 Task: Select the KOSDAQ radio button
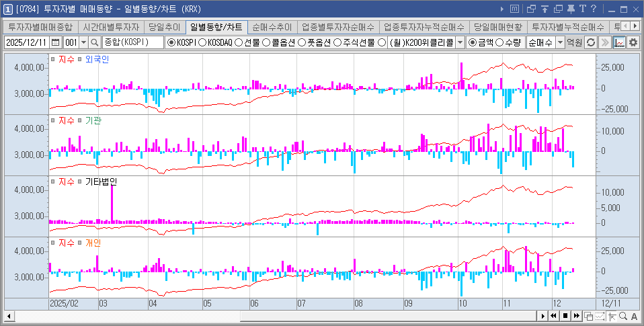pos(202,42)
